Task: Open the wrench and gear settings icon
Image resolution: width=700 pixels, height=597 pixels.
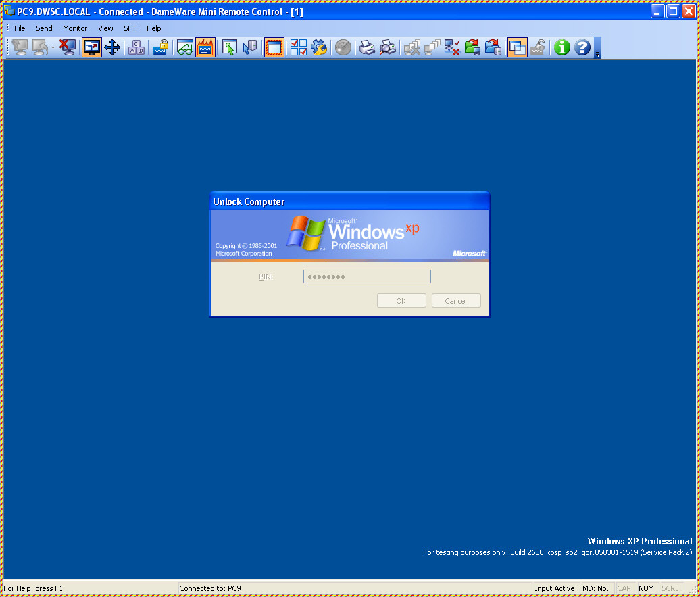Action: pyautogui.click(x=319, y=47)
